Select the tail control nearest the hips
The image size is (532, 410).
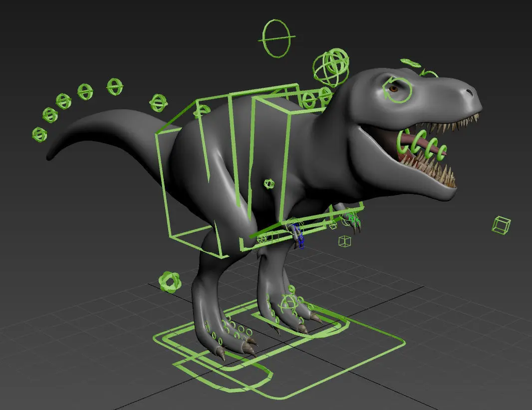click(x=158, y=103)
